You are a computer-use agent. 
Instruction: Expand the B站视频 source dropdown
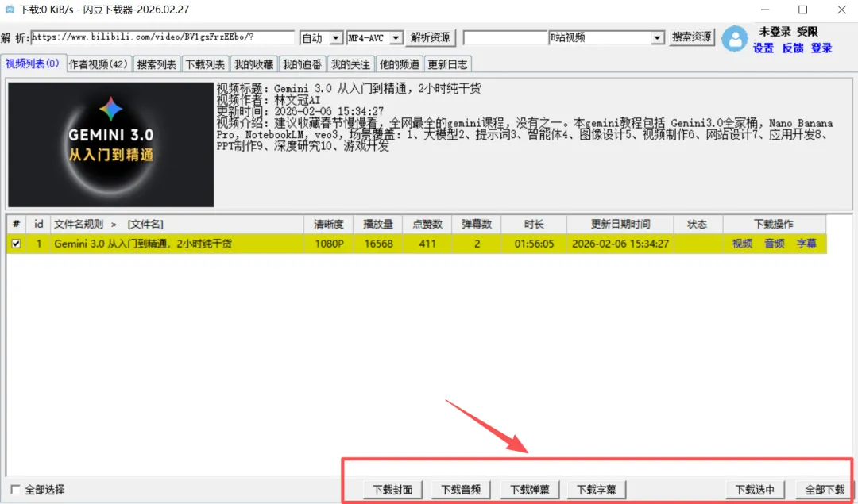click(x=657, y=38)
